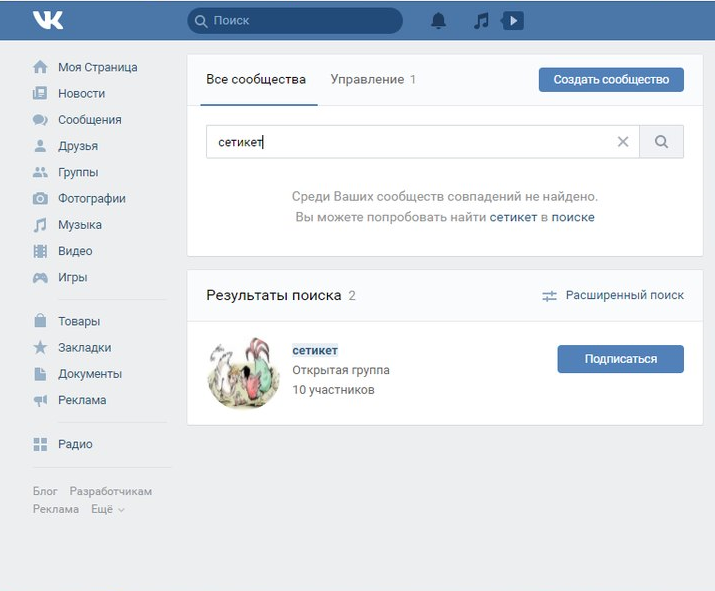This screenshot has height=591, width=715.
Task: Go to Сообщения in sidebar
Action: [x=90, y=120]
